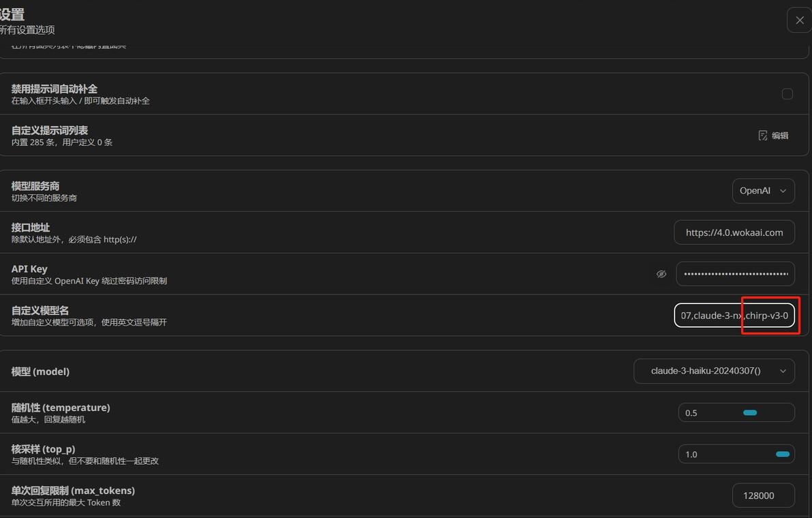Screen dimensions: 812x518
Task: Close the settings dialog with X icon
Action: (800, 20)
